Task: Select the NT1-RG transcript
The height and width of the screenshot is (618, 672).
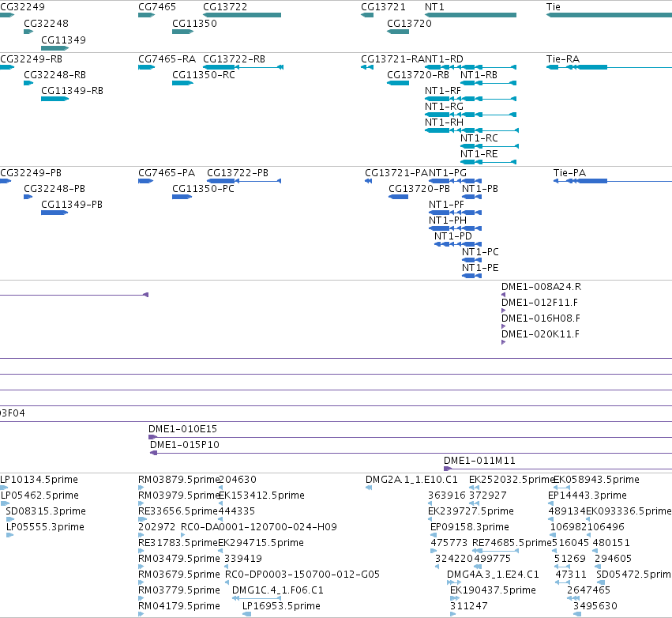Action: coord(444,107)
